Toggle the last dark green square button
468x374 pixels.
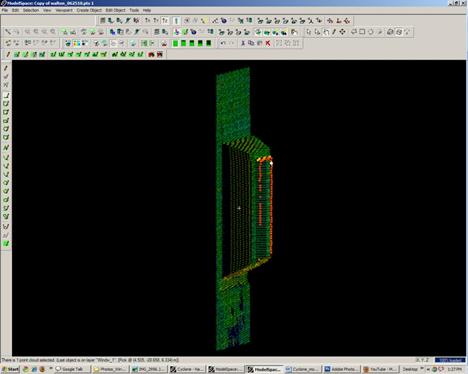(x=209, y=43)
